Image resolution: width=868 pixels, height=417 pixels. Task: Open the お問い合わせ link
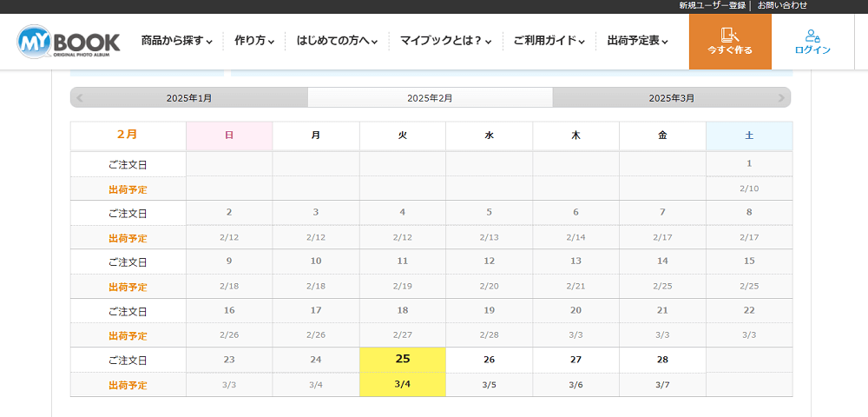click(x=782, y=5)
